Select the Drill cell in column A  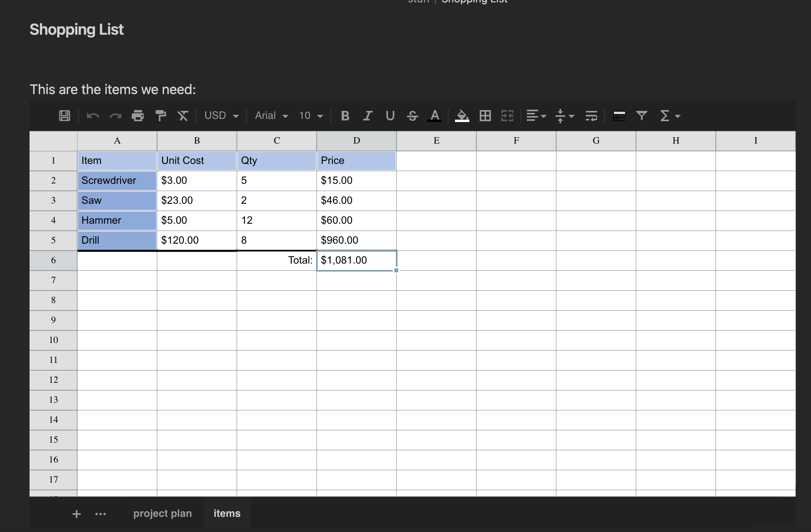click(x=117, y=240)
